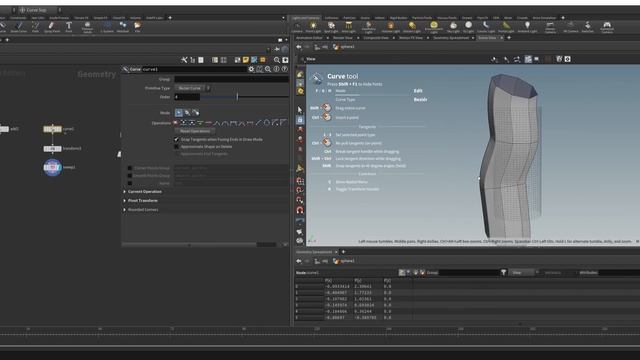640x360 pixels.
Task: Open the viewport View menu dropdown
Action: tap(311, 59)
